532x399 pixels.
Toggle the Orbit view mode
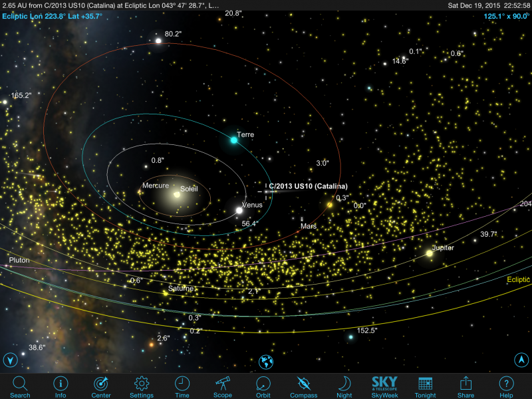(263, 387)
